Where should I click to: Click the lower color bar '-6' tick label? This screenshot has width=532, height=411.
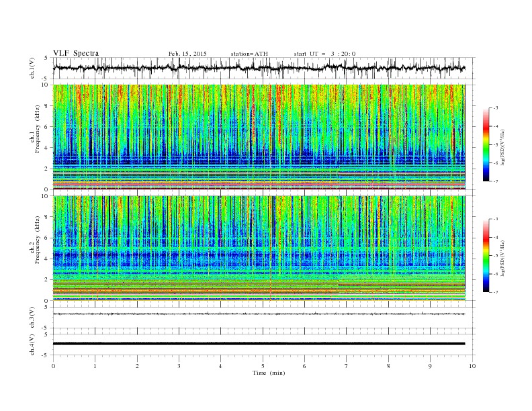pyautogui.click(x=496, y=274)
